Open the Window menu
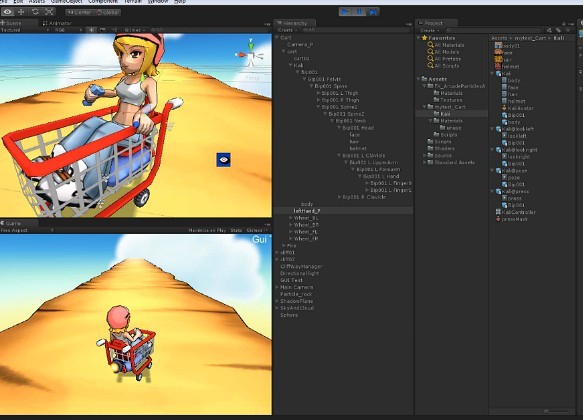Viewport: 583px width, 420px height. [x=158, y=1]
